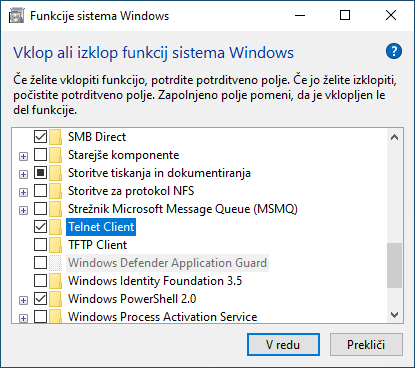Maximize the Funkcije sistema Windows window
The height and width of the screenshot is (368, 415).
(x=345, y=15)
